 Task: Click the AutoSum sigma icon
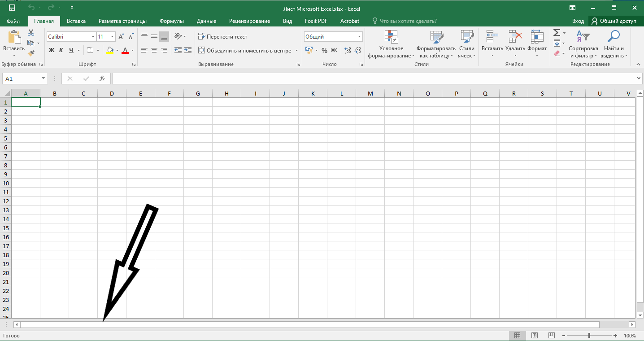coord(557,33)
